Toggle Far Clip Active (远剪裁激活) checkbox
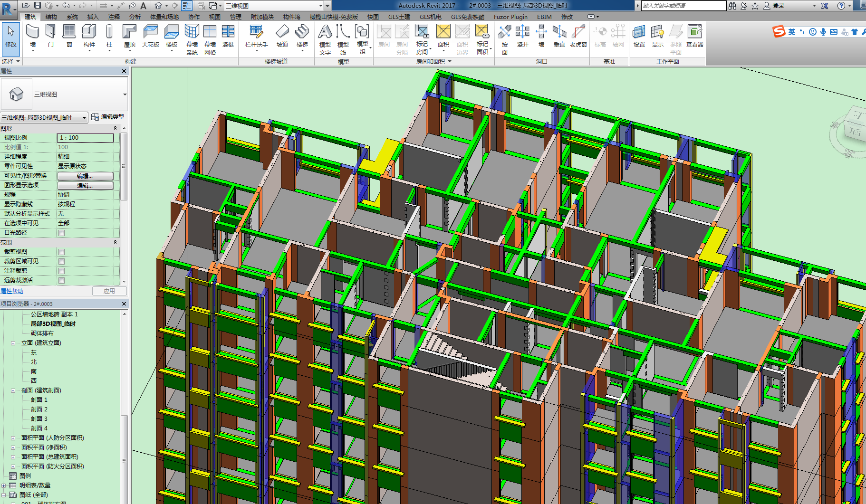866x504 pixels. (61, 280)
